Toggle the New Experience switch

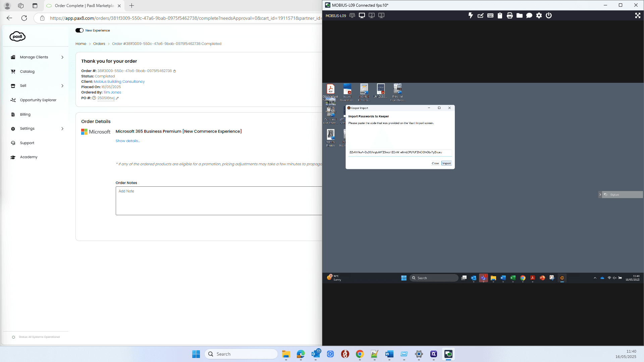79,31
